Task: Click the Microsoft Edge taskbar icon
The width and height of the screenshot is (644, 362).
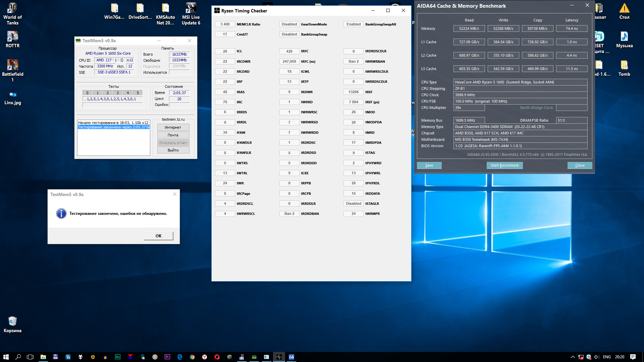Action: [x=180, y=357]
